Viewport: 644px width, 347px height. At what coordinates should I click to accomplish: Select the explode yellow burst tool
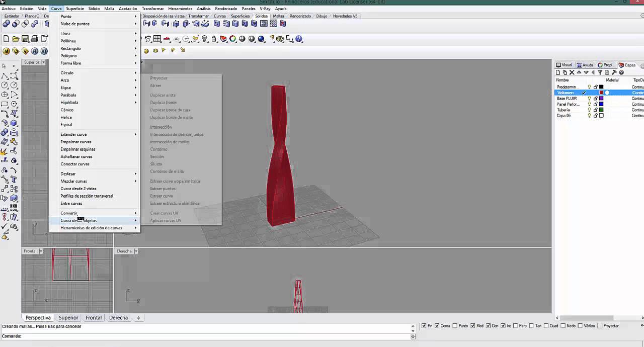coord(5,151)
